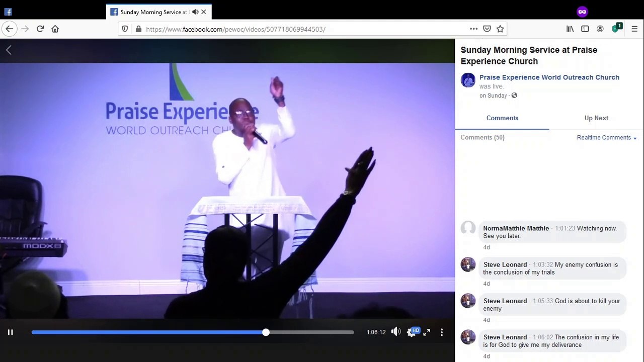The width and height of the screenshot is (644, 362).
Task: Click the church page profile picture
Action: (468, 80)
